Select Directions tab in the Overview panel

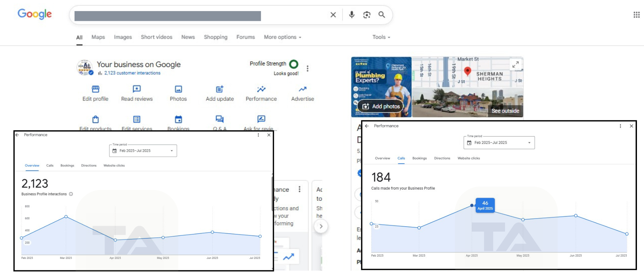click(89, 166)
